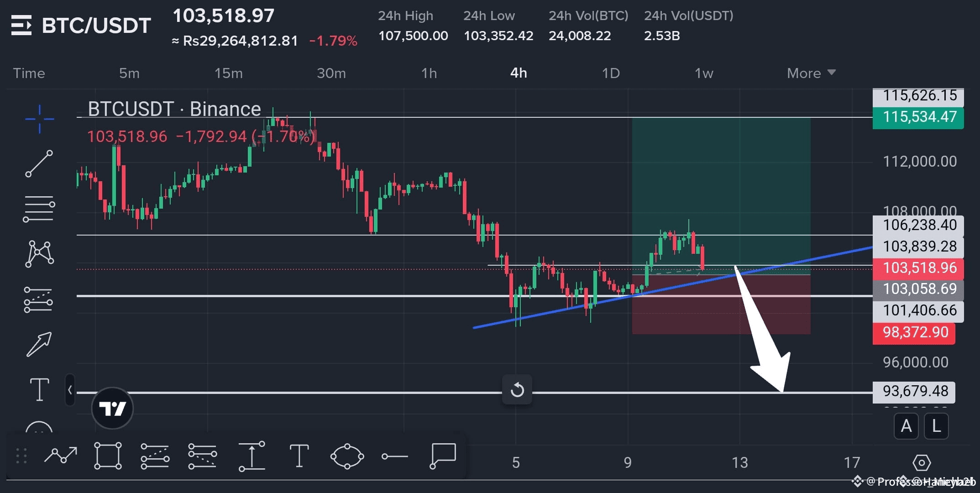Image resolution: width=980 pixels, height=493 pixels.
Task: Open the BTC/USDT pair selector
Action: (x=96, y=26)
